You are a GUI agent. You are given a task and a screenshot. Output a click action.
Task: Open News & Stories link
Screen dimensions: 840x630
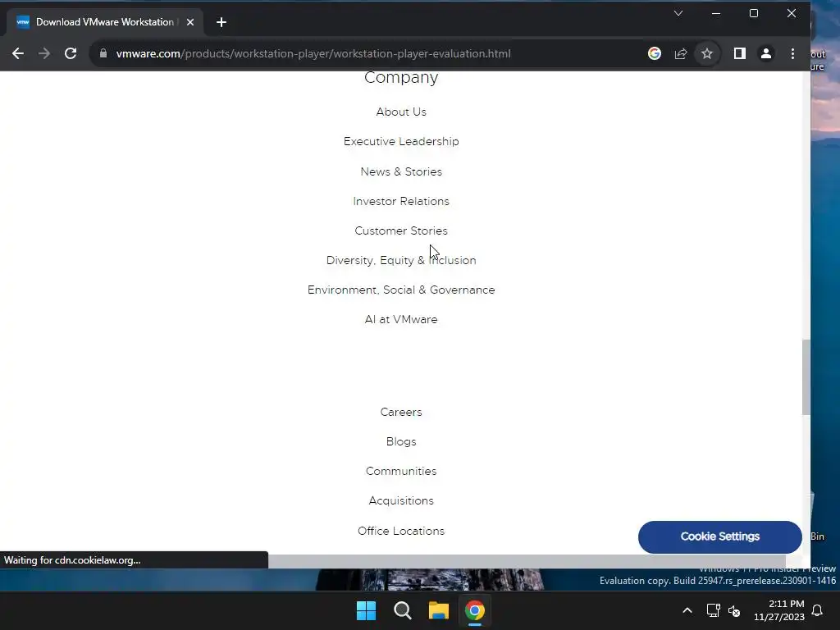401,171
